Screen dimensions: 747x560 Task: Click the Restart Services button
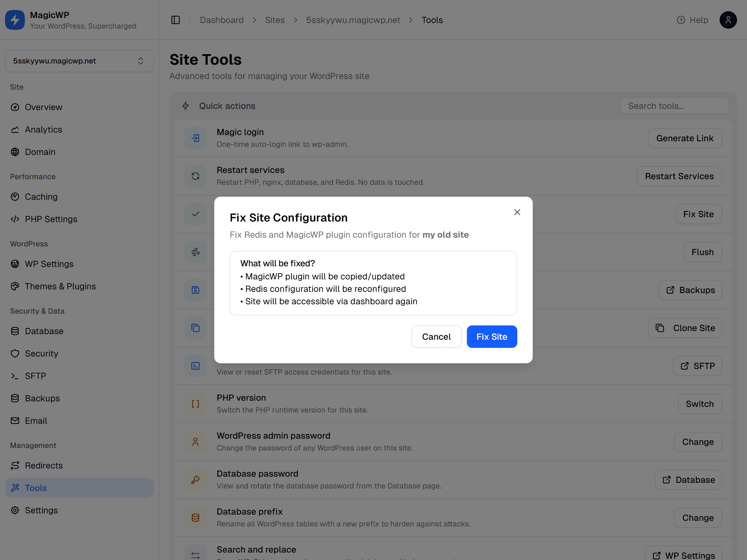tap(679, 176)
